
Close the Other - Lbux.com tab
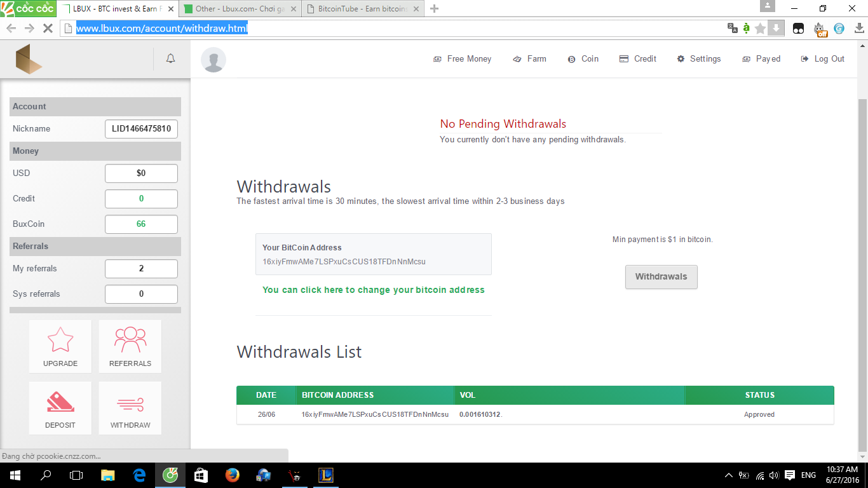tap(293, 9)
